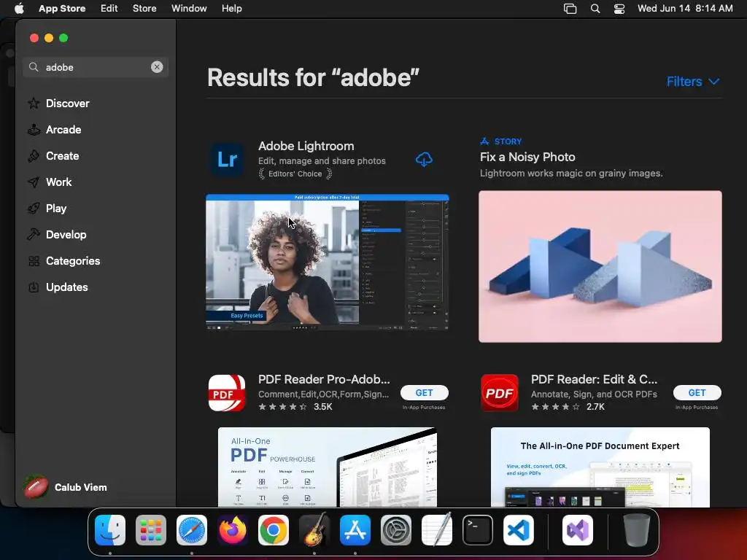The width and height of the screenshot is (747, 560).
Task: Open All-In-One PDF Powerhouse screenshot
Action: (x=328, y=467)
